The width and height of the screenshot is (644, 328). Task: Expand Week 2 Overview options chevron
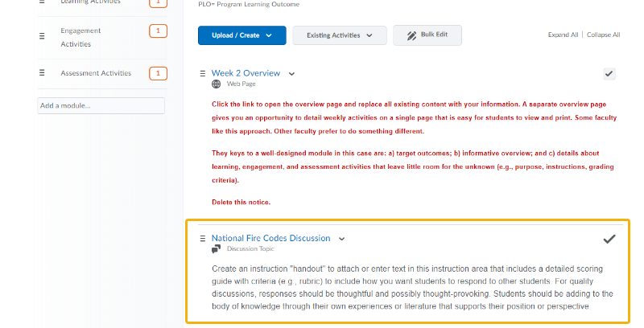(x=291, y=74)
